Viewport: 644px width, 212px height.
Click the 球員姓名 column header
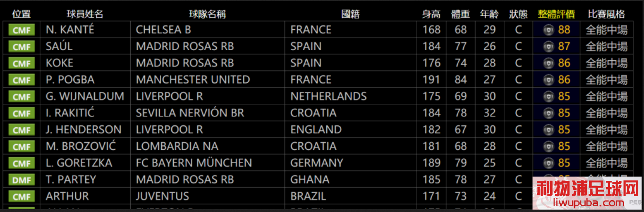pos(85,14)
